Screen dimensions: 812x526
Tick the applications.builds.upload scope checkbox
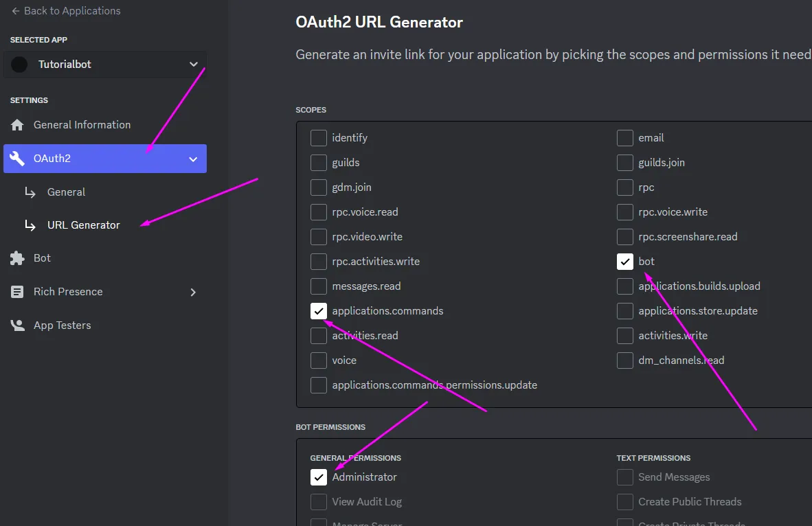click(625, 286)
